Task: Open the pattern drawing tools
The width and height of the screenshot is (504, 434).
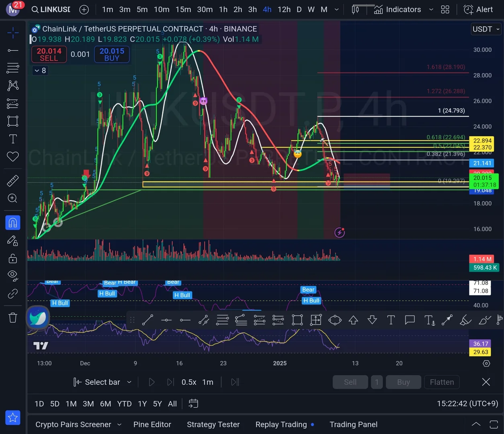Action: click(x=13, y=85)
